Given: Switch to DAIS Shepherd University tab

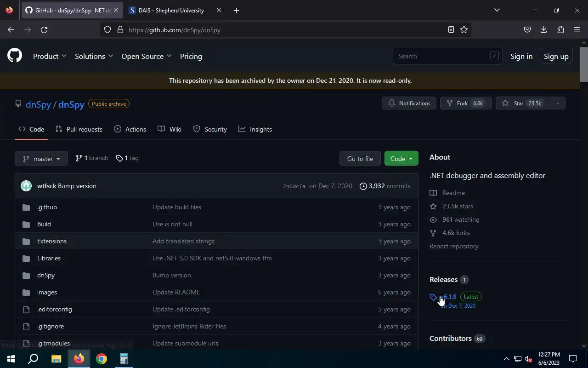Looking at the screenshot, I should (175, 10).
